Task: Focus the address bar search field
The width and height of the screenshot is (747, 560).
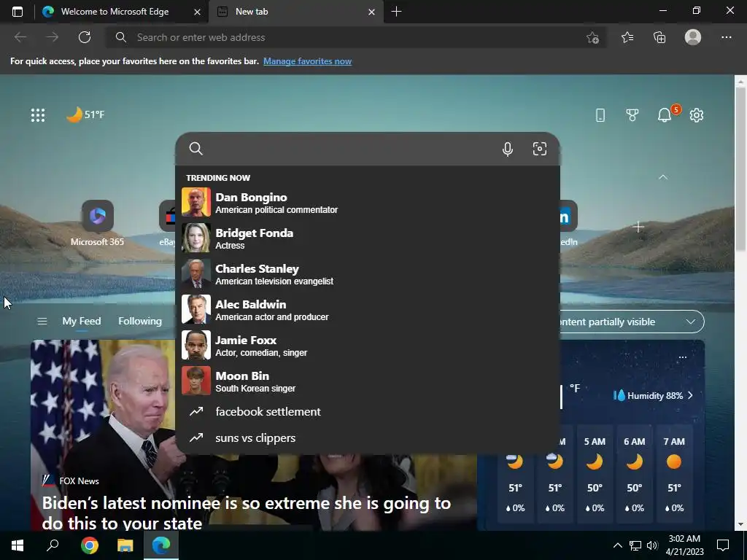Action: tap(355, 37)
